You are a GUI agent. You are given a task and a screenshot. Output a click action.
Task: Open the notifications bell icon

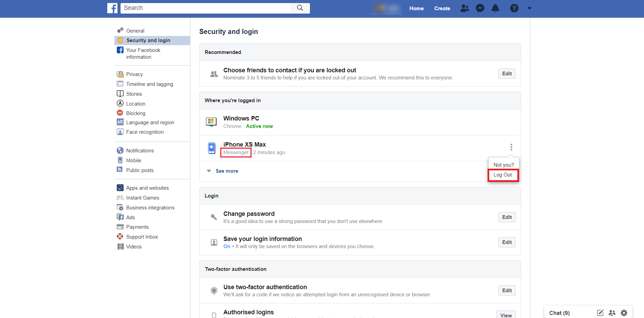[x=495, y=8]
